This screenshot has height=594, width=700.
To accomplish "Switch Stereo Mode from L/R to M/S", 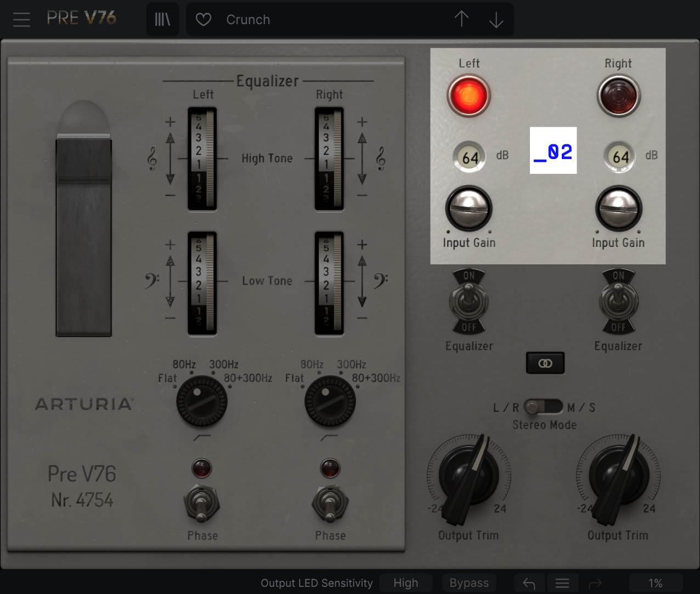I will click(554, 408).
